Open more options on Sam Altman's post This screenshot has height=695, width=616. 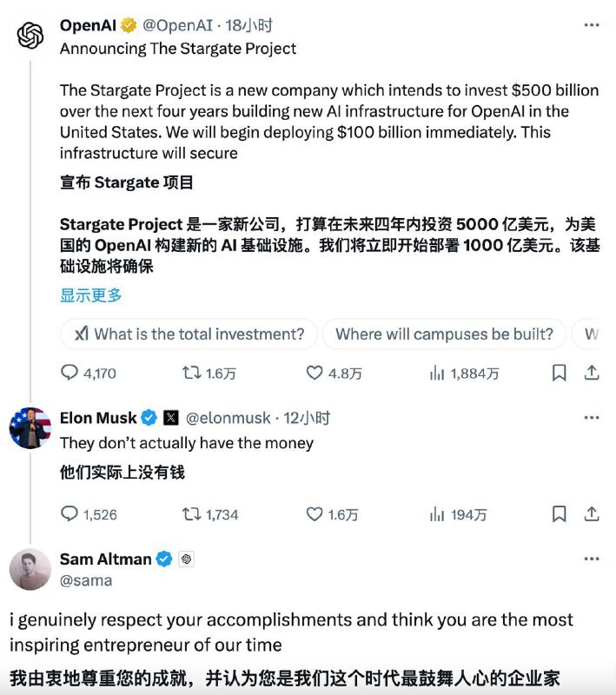[x=590, y=558]
